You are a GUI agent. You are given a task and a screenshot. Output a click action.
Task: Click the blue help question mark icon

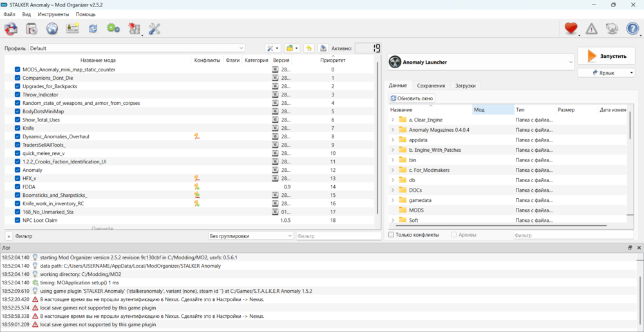coord(632,28)
